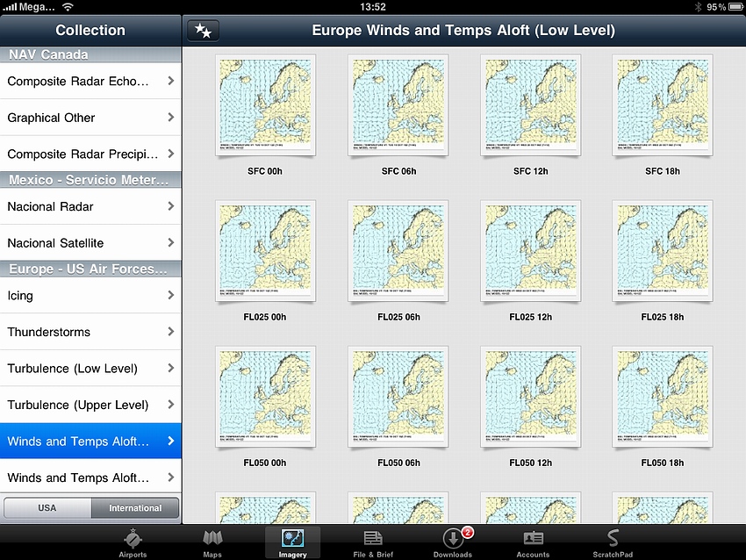
Task: Expand Thunderstorms collection chevron
Action: [170, 332]
